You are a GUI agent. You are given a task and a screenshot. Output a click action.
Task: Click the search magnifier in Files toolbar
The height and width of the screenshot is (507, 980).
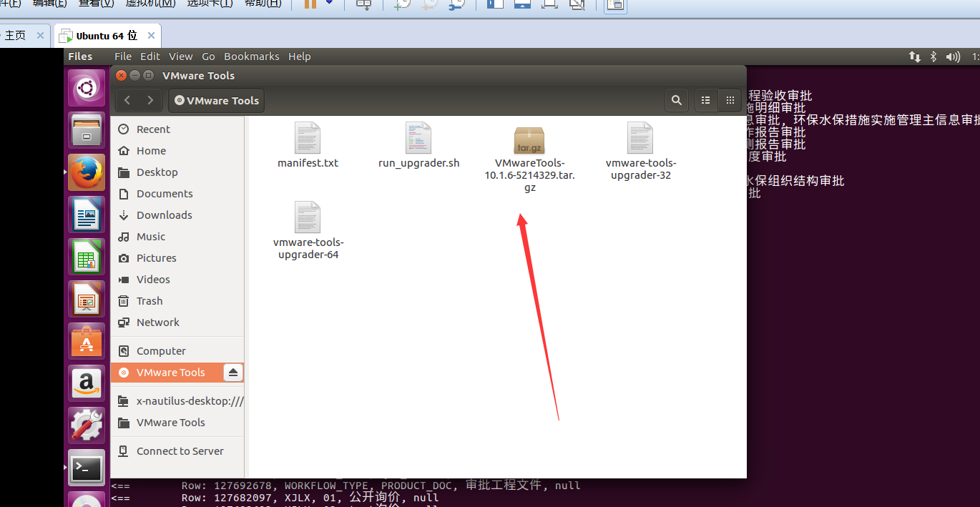pos(676,101)
